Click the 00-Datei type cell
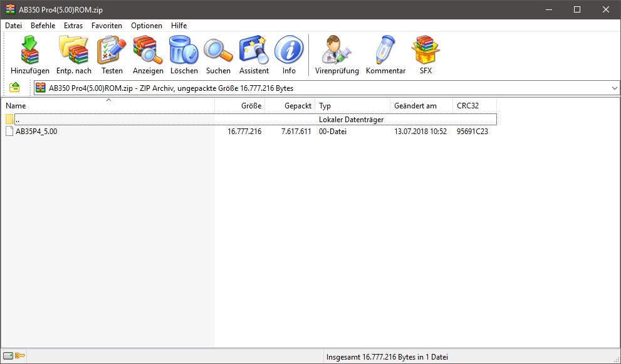Viewport: 621px width, 364px height. (x=333, y=131)
